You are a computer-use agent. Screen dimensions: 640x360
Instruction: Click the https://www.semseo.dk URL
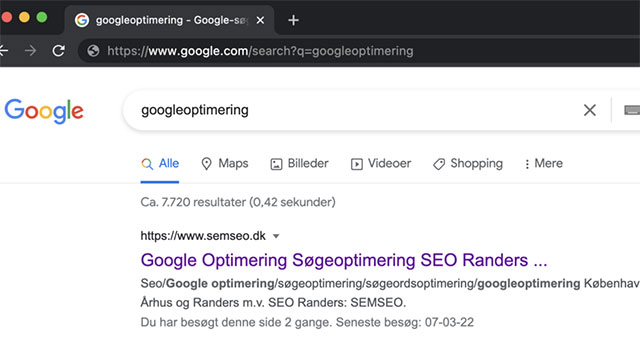(203, 236)
